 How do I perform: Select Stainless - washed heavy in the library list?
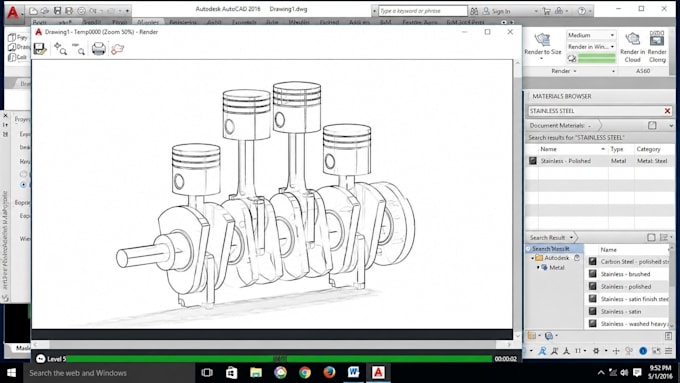click(628, 324)
